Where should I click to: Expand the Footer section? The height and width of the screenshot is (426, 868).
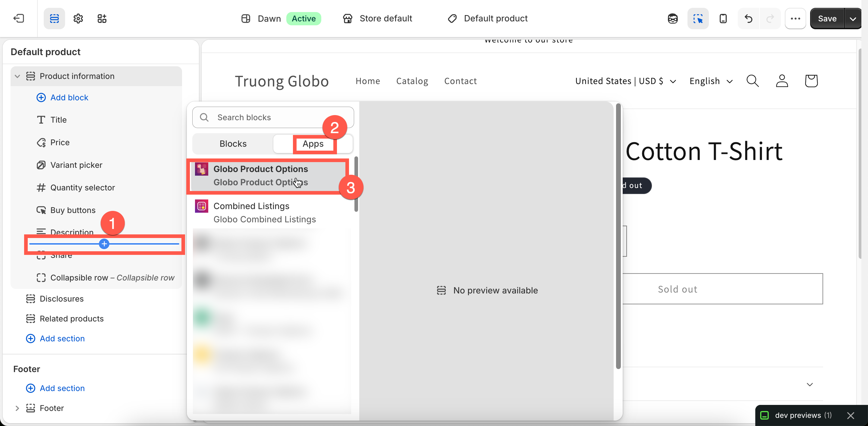(17, 408)
